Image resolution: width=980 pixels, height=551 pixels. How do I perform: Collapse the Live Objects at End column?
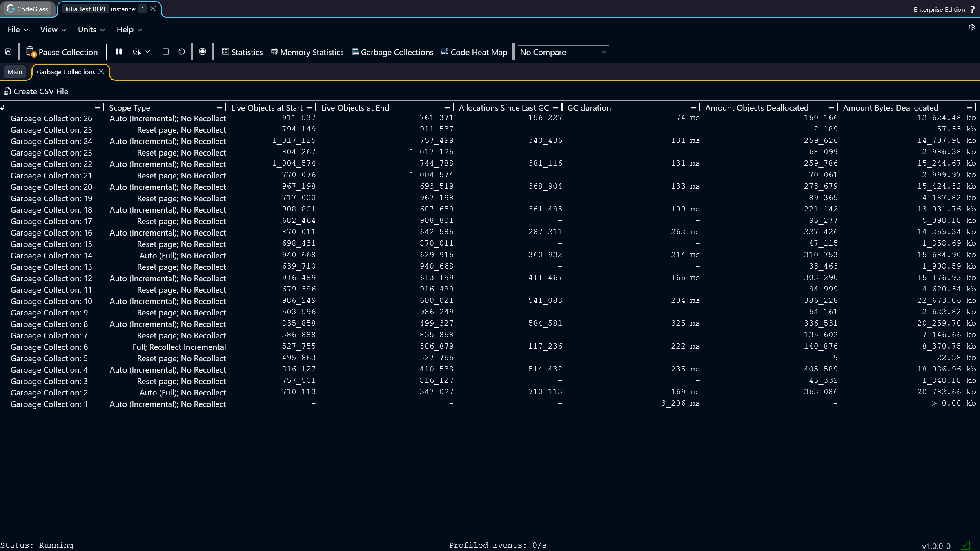[x=447, y=107]
